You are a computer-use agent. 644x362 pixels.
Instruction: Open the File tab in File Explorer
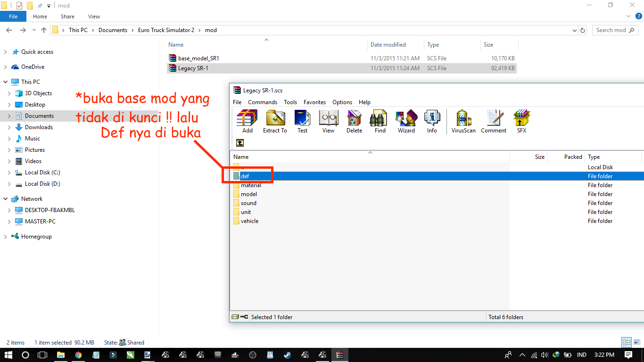(13, 16)
